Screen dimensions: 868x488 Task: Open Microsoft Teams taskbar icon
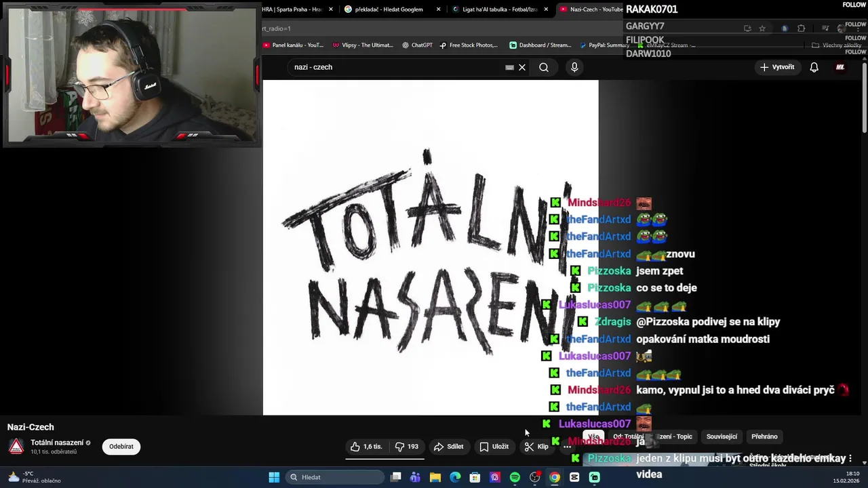point(415,477)
